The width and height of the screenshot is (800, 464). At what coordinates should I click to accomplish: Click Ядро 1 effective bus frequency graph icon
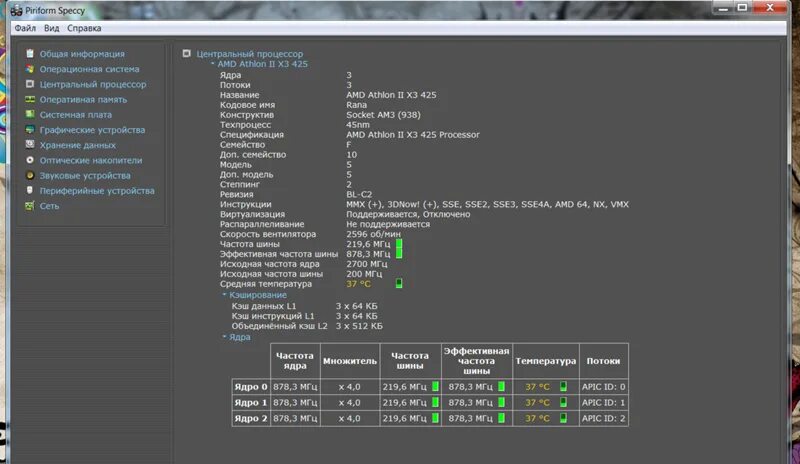click(502, 402)
